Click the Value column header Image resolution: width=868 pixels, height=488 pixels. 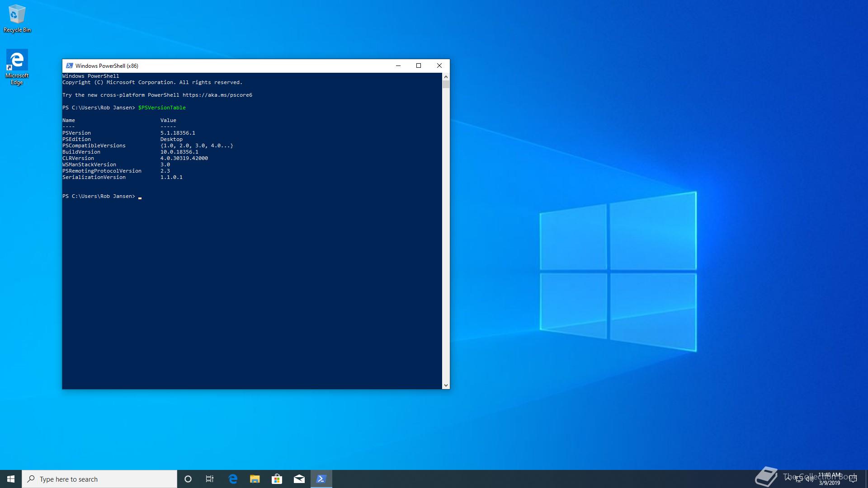point(168,120)
